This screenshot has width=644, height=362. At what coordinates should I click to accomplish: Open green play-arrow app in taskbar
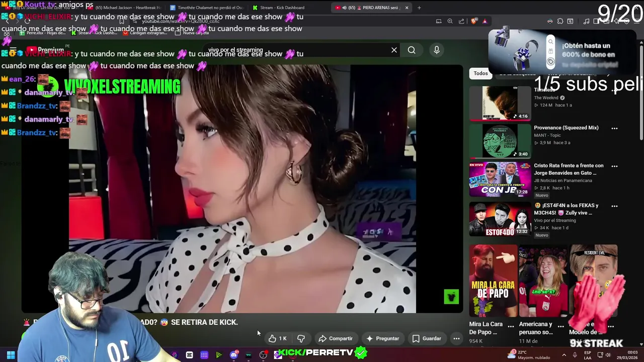coord(219,355)
